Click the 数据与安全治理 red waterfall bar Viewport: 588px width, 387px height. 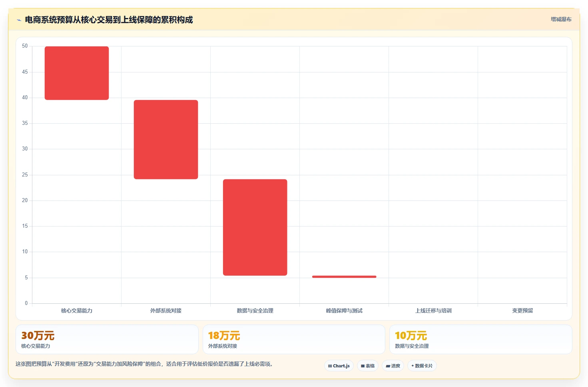click(x=255, y=227)
